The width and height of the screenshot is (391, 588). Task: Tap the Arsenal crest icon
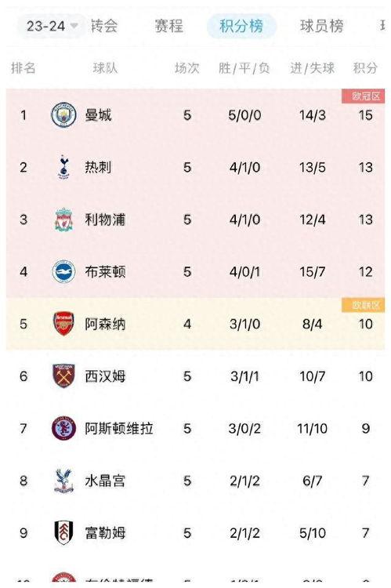tap(63, 324)
